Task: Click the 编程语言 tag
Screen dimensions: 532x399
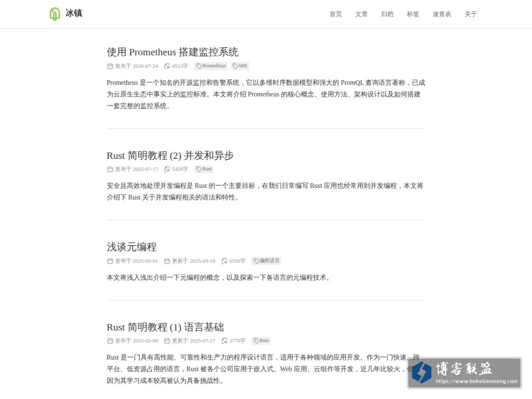Action: 266,261
